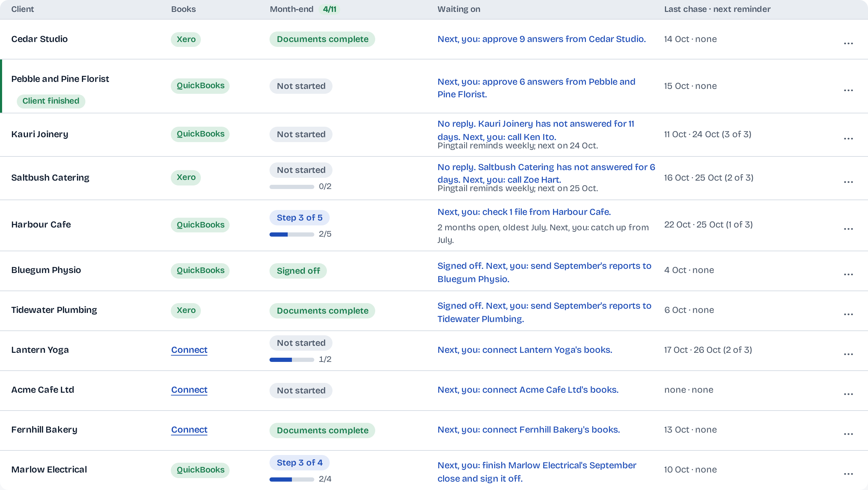Open 'approve 9 answers from Cedar Studio' link
Image resolution: width=868 pixels, height=490 pixels.
[x=542, y=39]
